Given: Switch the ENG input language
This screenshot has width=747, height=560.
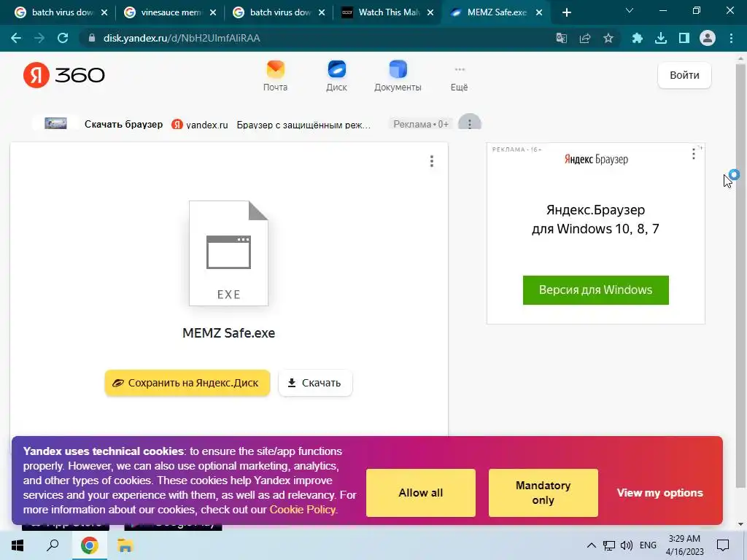Looking at the screenshot, I should (648, 545).
